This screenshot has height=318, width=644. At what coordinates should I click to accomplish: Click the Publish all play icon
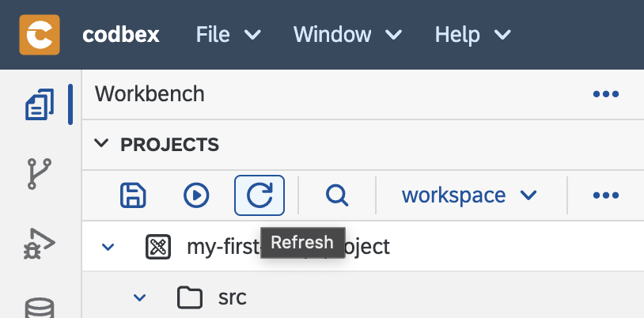tap(196, 195)
